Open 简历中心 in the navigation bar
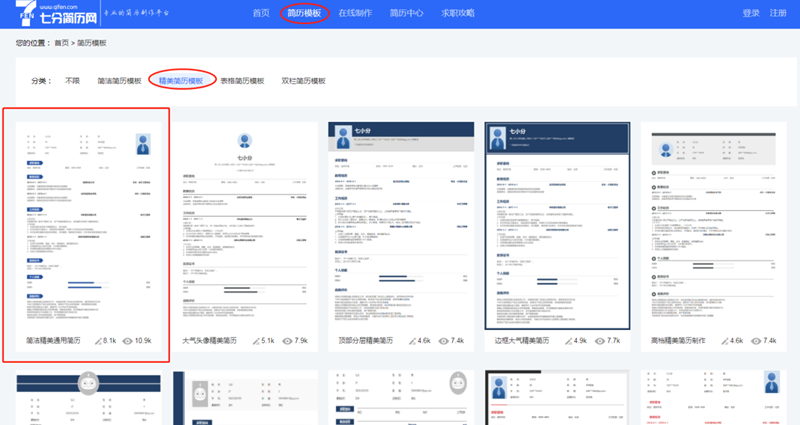This screenshot has height=425, width=800. [x=406, y=13]
